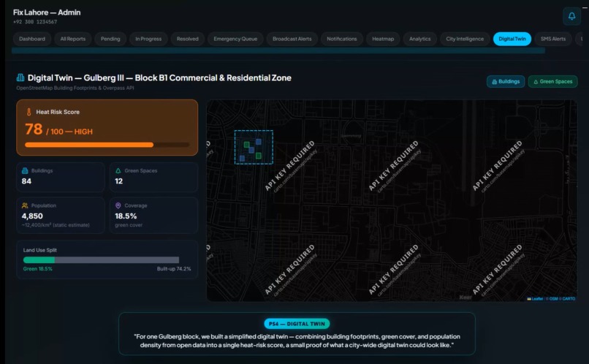Click the Coverage value 18.5%
The width and height of the screenshot is (589, 364).
point(126,216)
